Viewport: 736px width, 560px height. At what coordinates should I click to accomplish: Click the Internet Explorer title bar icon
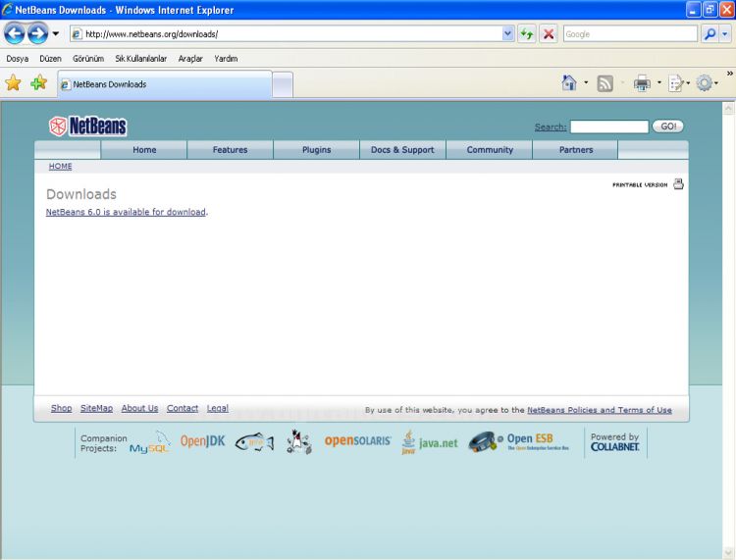point(7,10)
